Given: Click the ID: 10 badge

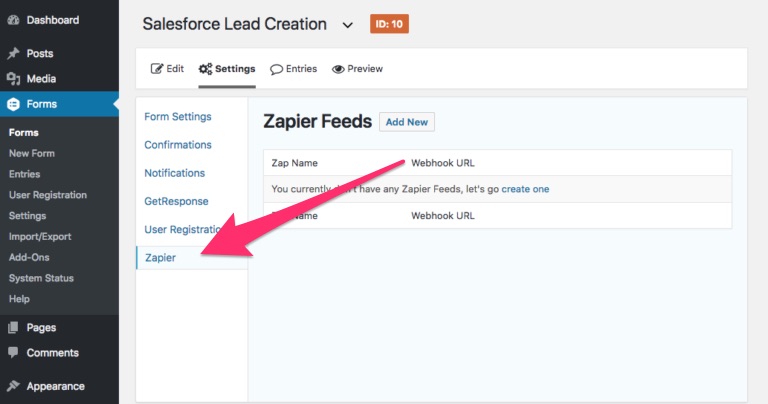Looking at the screenshot, I should tap(389, 24).
